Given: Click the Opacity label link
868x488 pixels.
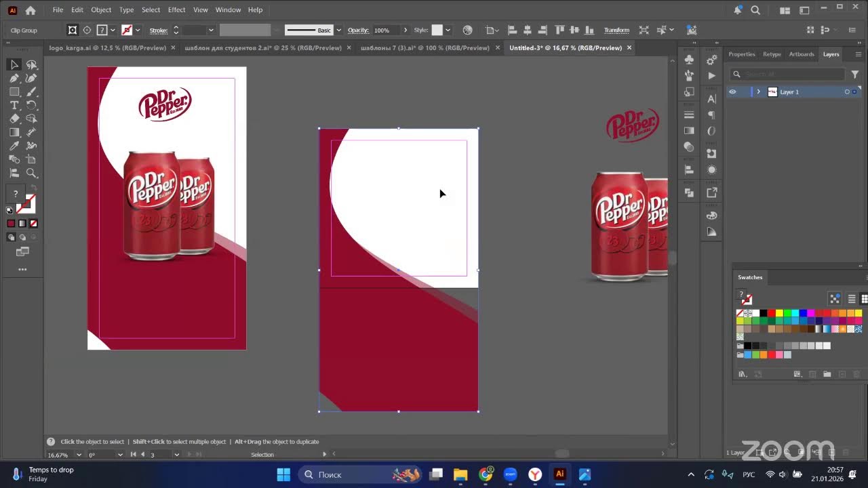Looking at the screenshot, I should 358,30.
